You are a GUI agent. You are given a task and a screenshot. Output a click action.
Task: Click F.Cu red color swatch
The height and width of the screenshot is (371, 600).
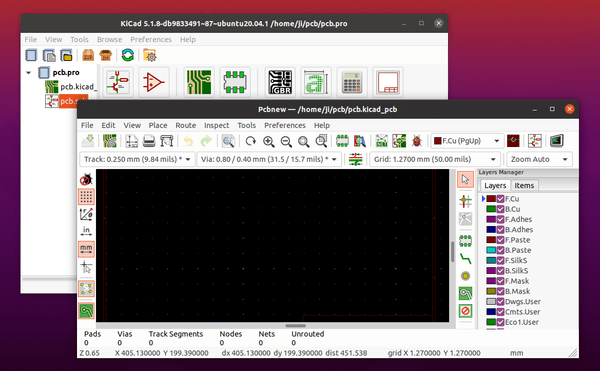[491, 199]
